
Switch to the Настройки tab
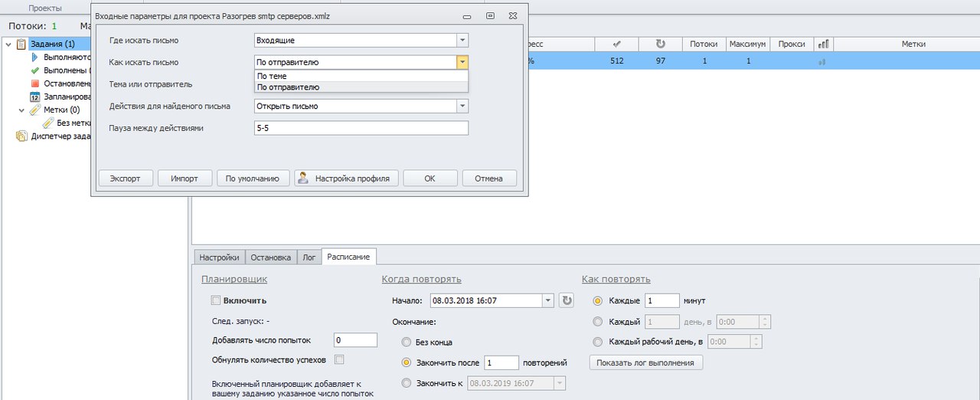(219, 257)
